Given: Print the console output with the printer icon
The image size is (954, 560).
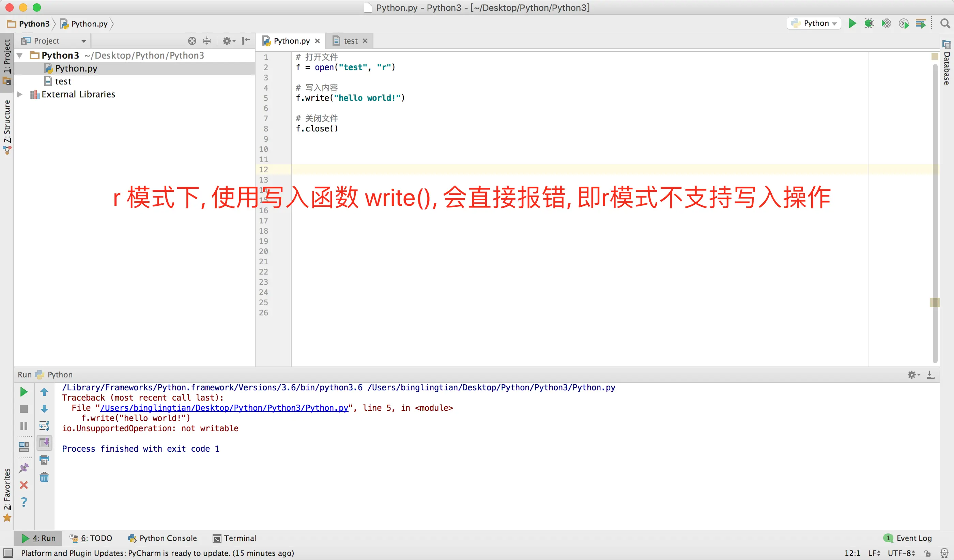Looking at the screenshot, I should pyautogui.click(x=44, y=460).
